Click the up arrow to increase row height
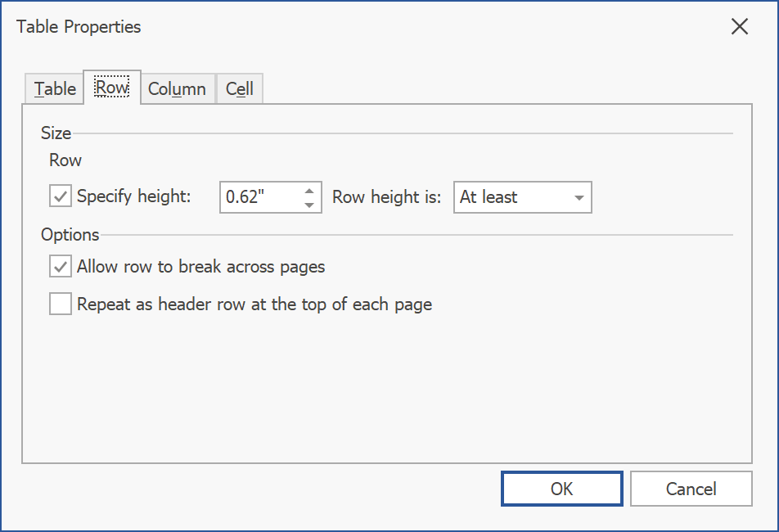 [308, 191]
